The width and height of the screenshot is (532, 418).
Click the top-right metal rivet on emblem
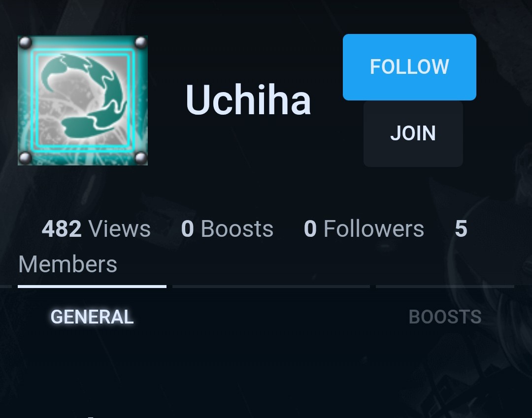pyautogui.click(x=140, y=43)
